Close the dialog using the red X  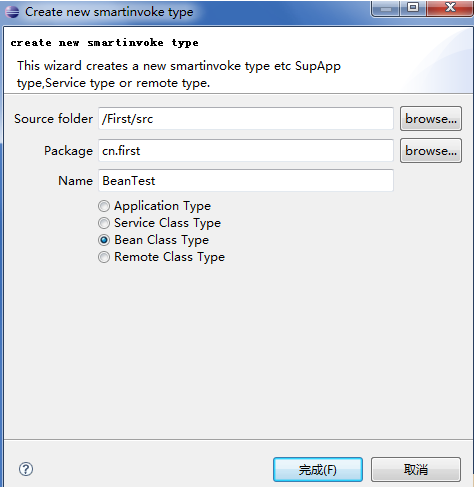[x=450, y=8]
